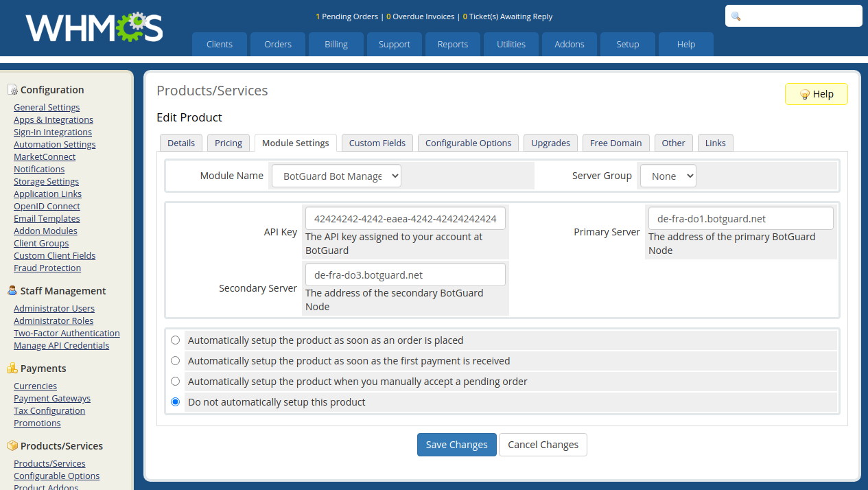This screenshot has height=490, width=868.
Task: Open the Payment Gateways link
Action: pyautogui.click(x=52, y=399)
